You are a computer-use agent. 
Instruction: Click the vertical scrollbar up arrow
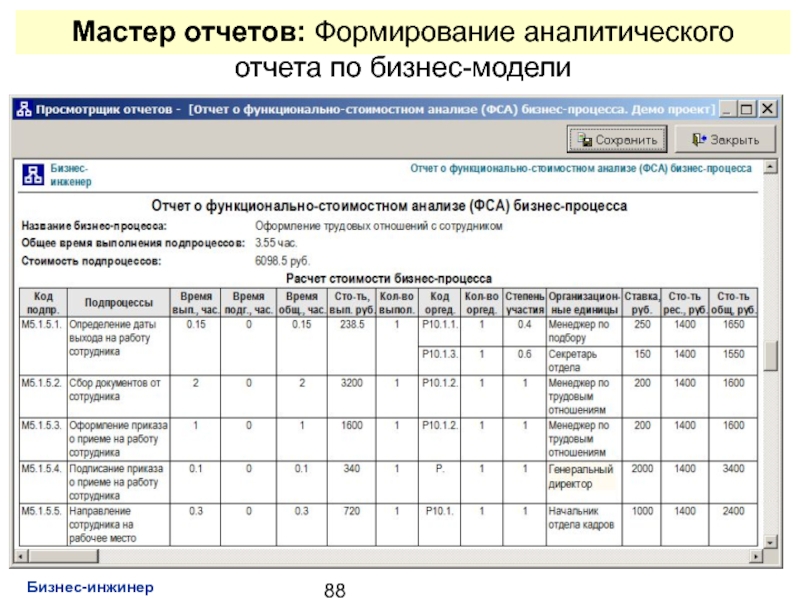pyautogui.click(x=770, y=166)
